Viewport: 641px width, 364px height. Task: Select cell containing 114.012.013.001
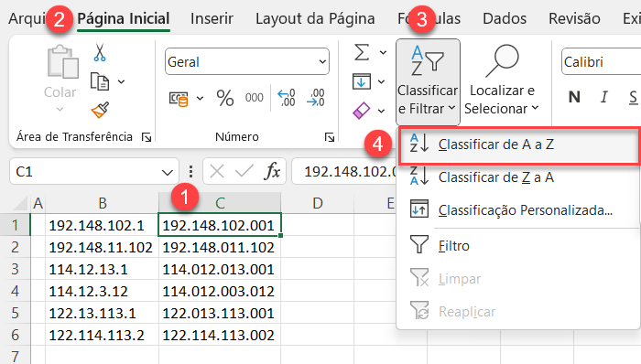click(x=220, y=269)
